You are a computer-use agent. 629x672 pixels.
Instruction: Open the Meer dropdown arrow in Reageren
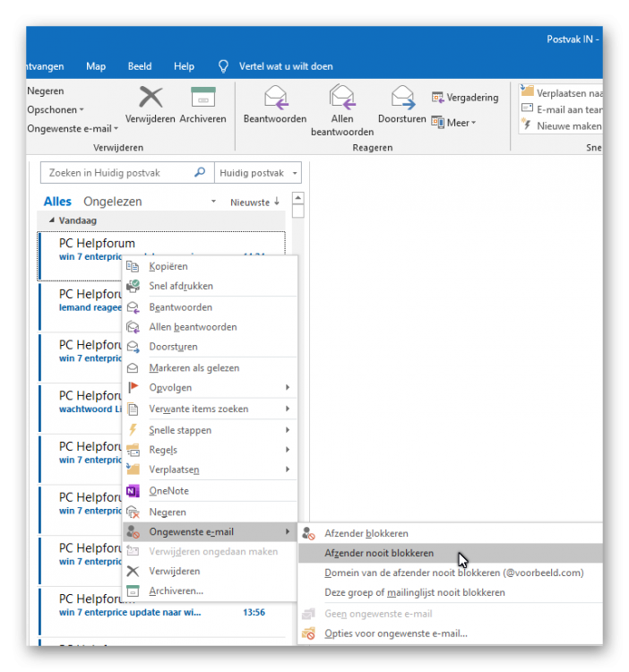[x=473, y=123]
